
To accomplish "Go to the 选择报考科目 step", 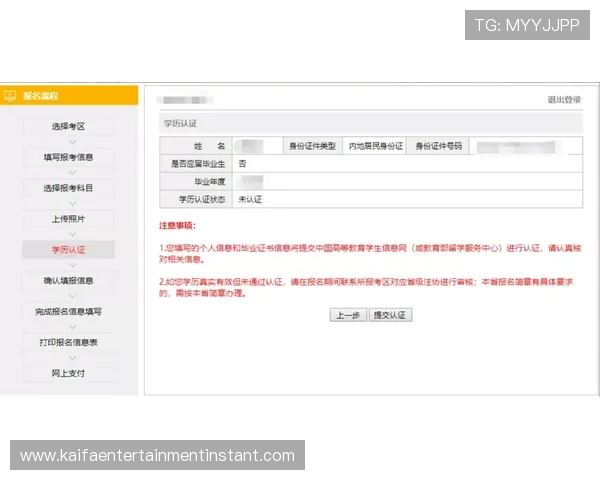I will pos(68,188).
